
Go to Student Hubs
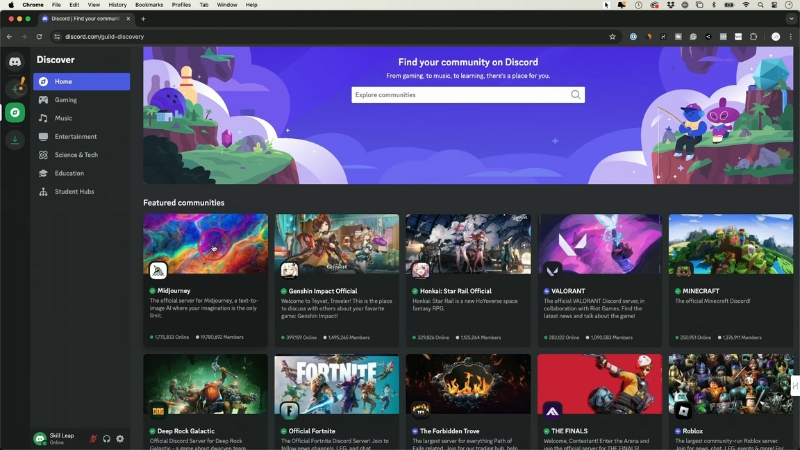(x=74, y=191)
